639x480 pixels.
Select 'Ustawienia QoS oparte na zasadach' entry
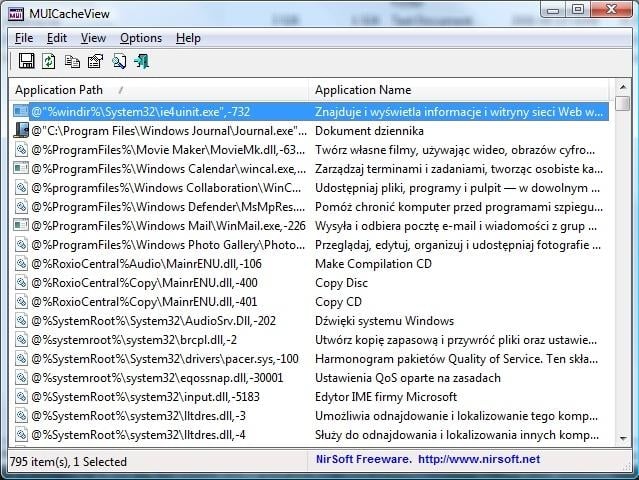(408, 378)
